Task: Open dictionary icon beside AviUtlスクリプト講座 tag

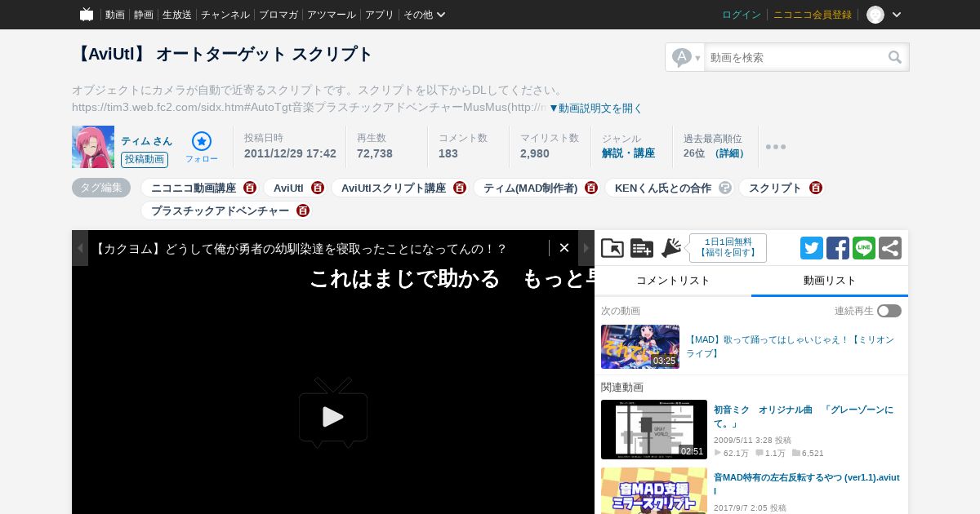Action: (460, 188)
